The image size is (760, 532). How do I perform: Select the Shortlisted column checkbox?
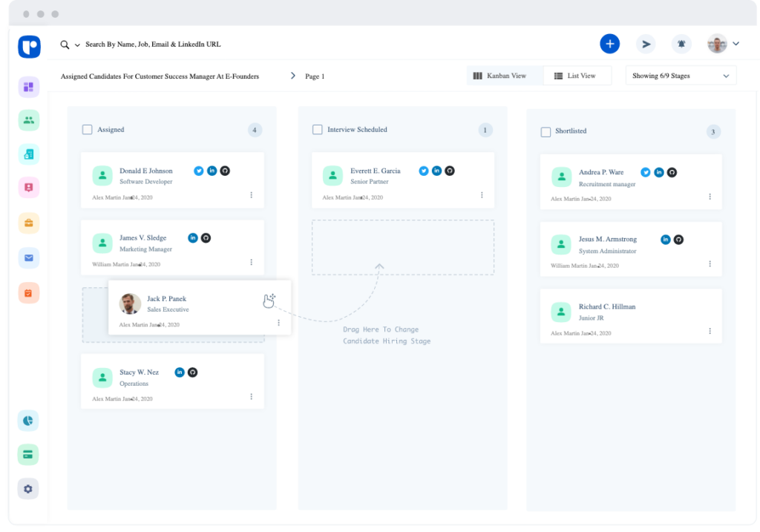(x=546, y=131)
